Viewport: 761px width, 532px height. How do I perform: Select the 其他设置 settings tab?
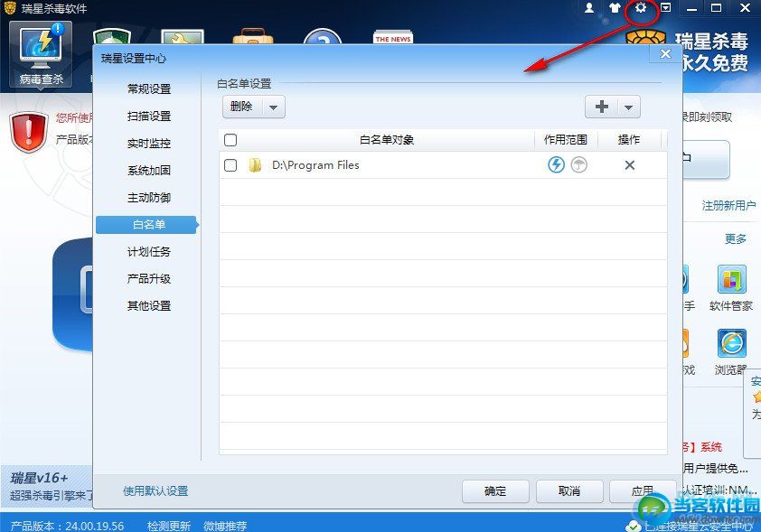148,306
